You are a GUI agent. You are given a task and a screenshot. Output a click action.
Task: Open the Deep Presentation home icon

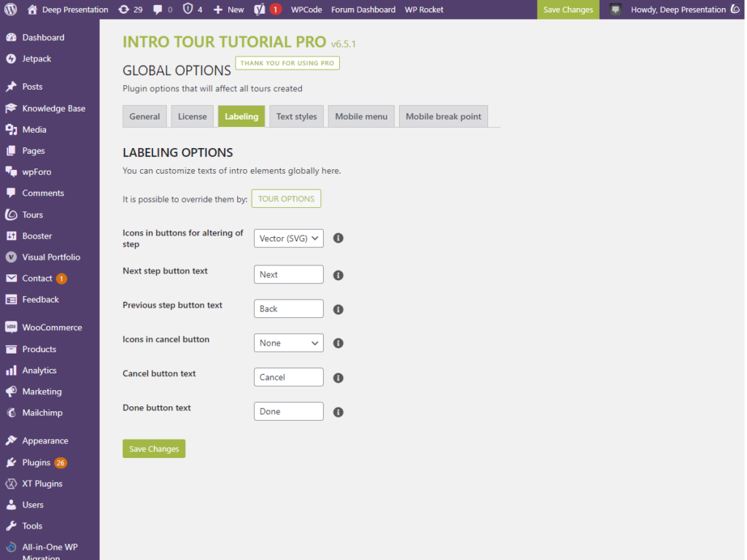32,9
